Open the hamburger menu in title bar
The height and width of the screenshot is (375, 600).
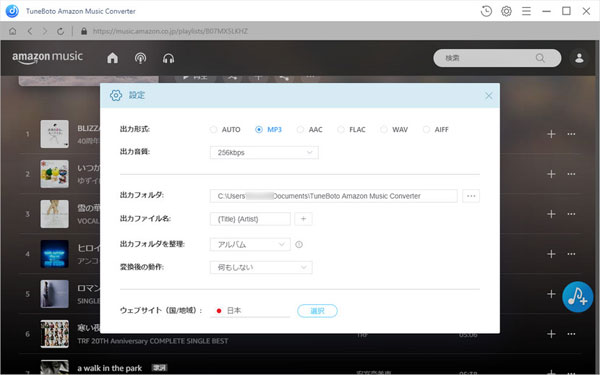pos(526,11)
